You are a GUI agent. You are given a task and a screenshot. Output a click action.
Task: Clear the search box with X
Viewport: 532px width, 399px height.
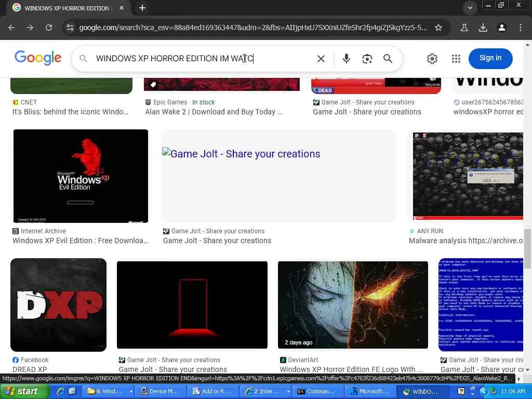click(x=321, y=59)
